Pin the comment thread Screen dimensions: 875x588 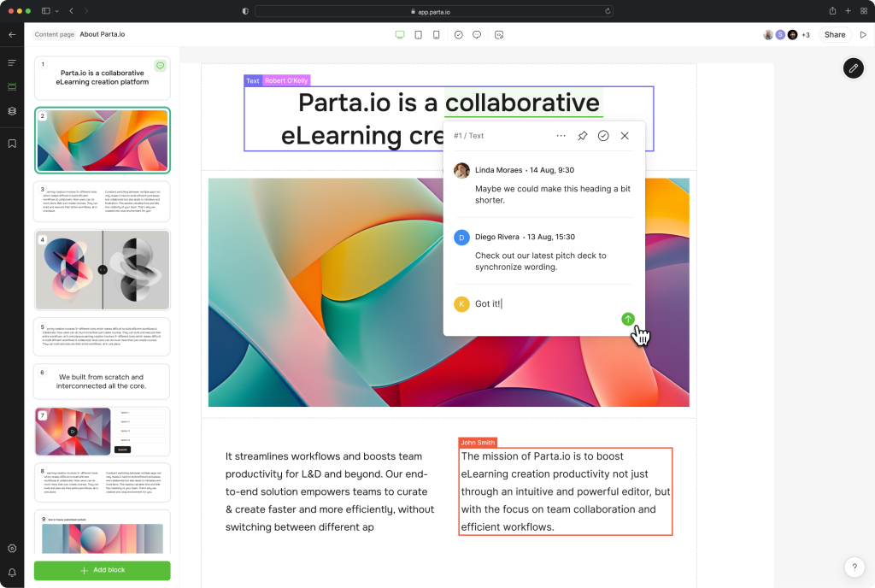click(582, 136)
